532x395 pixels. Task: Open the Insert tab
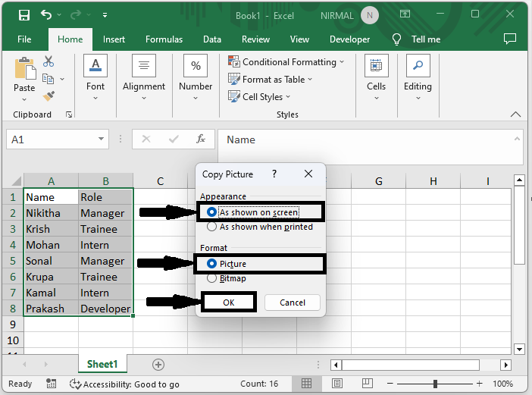(x=114, y=39)
